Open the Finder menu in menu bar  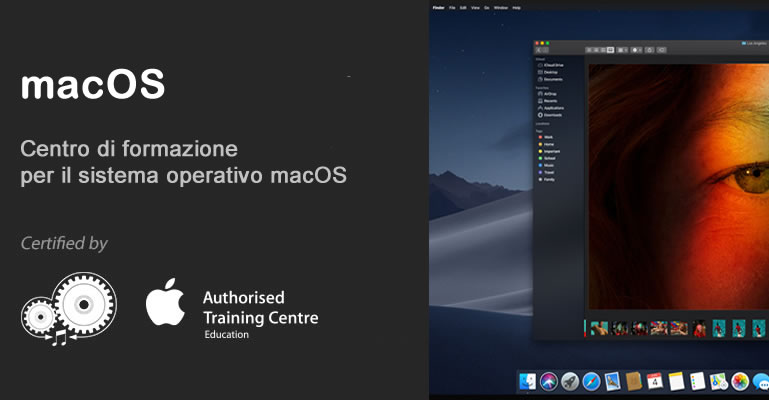tap(438, 8)
